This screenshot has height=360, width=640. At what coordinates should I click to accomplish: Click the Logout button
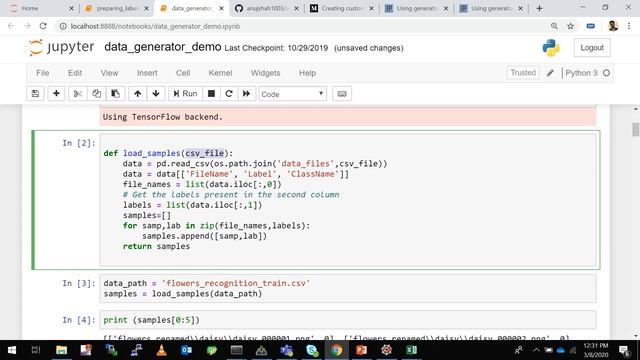coord(592,48)
